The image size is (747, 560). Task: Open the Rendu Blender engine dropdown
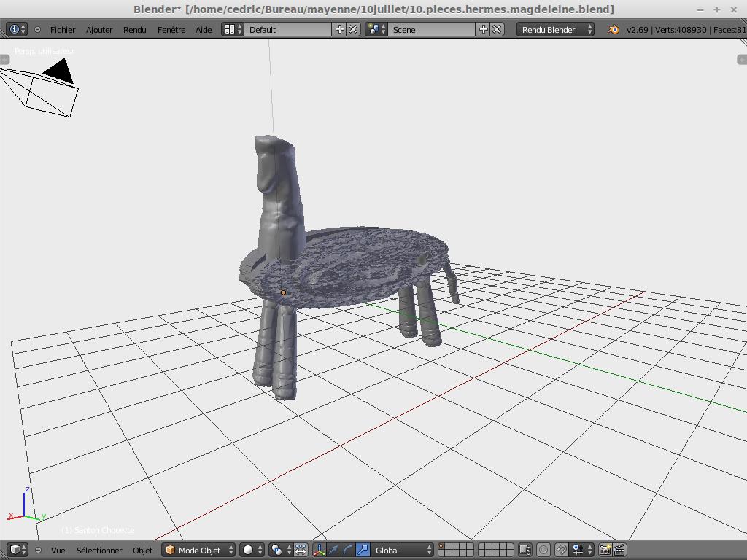pos(555,29)
